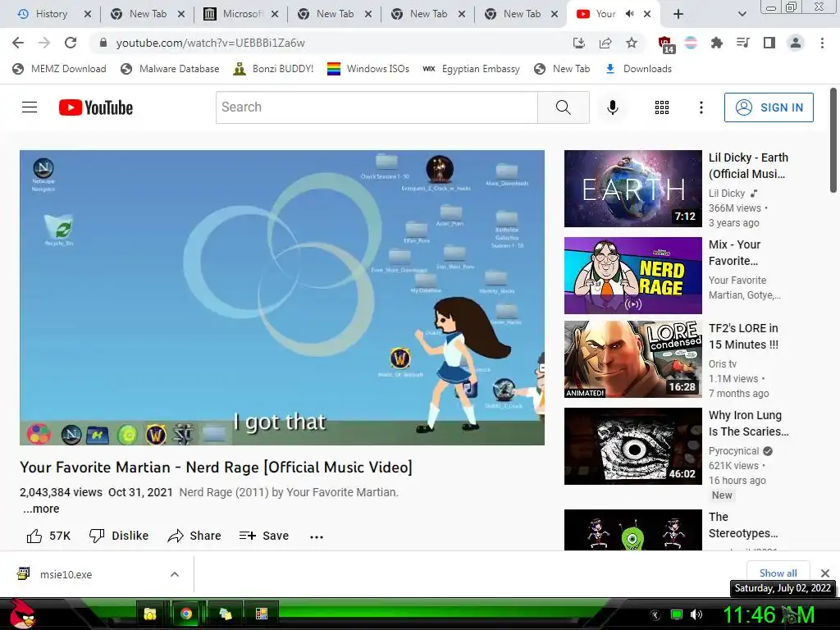Open the Windows ISOs bookmark
840x630 pixels.
coord(368,69)
